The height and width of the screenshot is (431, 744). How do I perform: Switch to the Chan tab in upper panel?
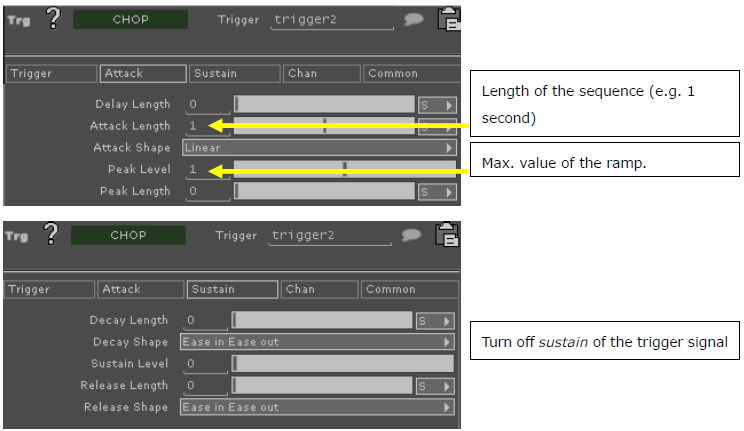[322, 74]
